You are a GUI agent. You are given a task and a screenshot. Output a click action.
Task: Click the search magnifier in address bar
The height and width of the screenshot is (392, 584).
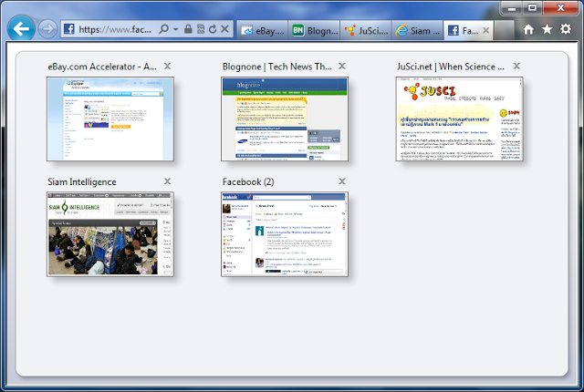point(163,29)
